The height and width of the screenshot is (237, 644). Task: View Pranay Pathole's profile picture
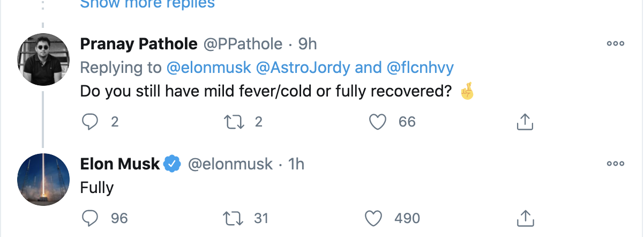[42, 59]
